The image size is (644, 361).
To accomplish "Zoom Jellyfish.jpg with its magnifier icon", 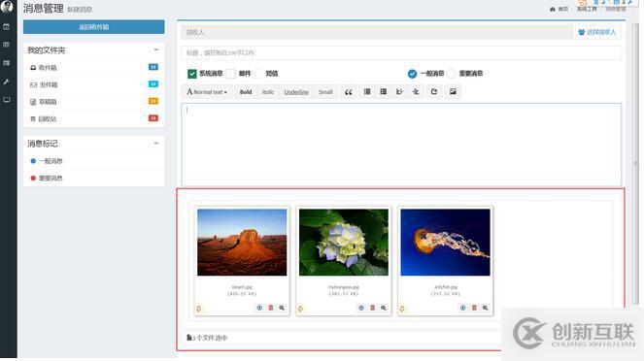I will (x=485, y=308).
